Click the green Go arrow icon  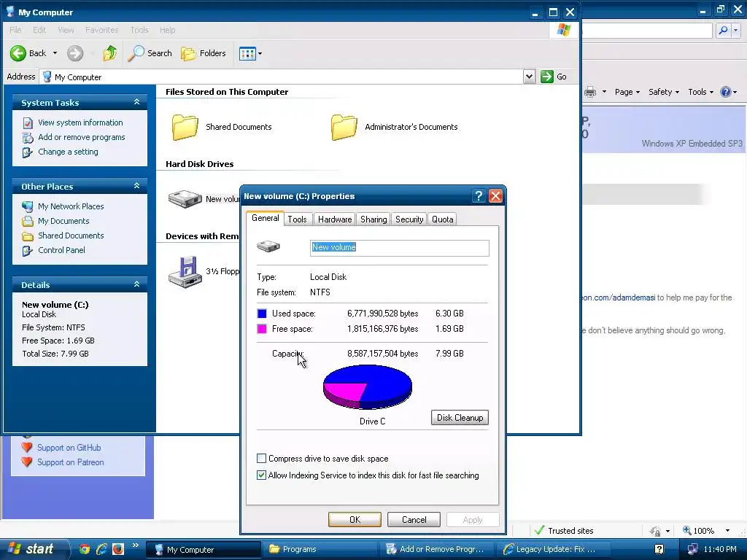[x=546, y=77]
